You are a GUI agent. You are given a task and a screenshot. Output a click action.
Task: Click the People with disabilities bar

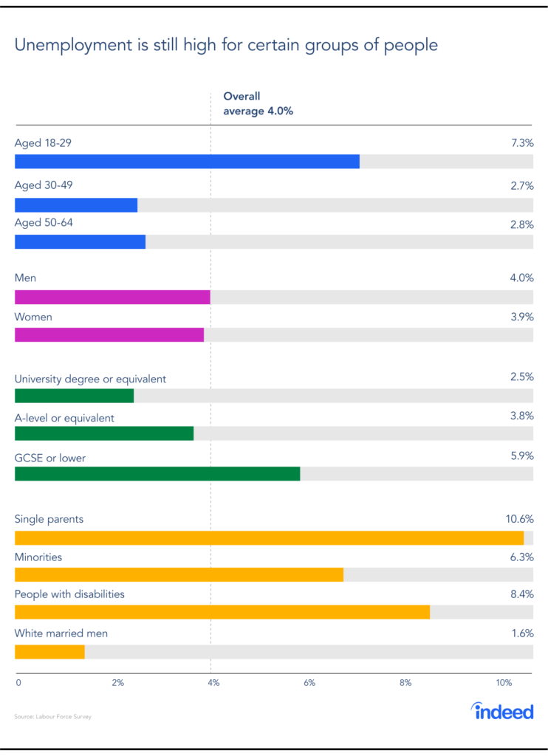[x=222, y=612]
